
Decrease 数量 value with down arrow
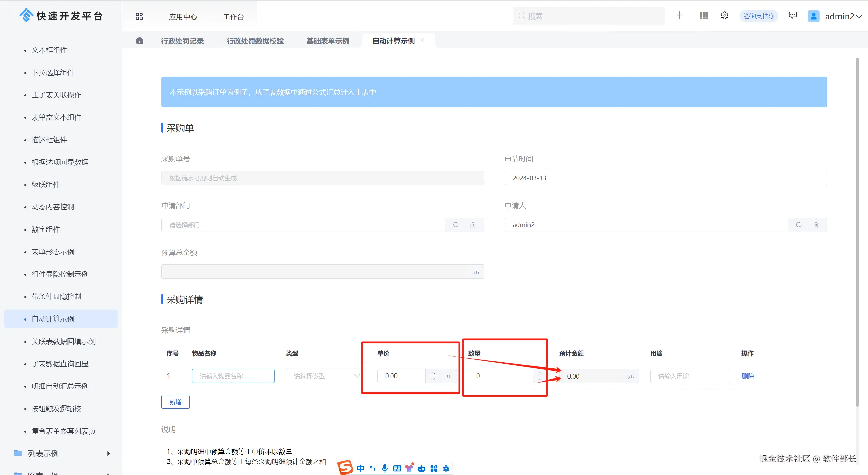(540, 379)
